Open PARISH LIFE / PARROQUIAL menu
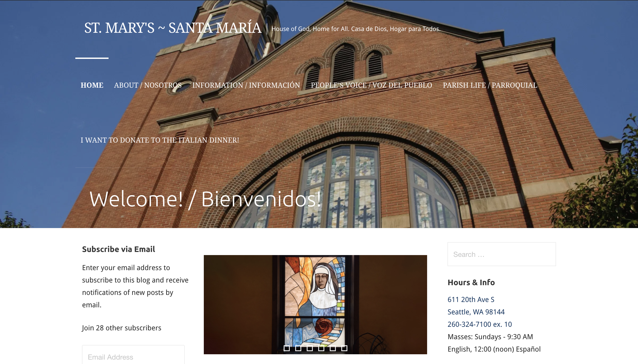This screenshot has width=638, height=364. coord(490,85)
